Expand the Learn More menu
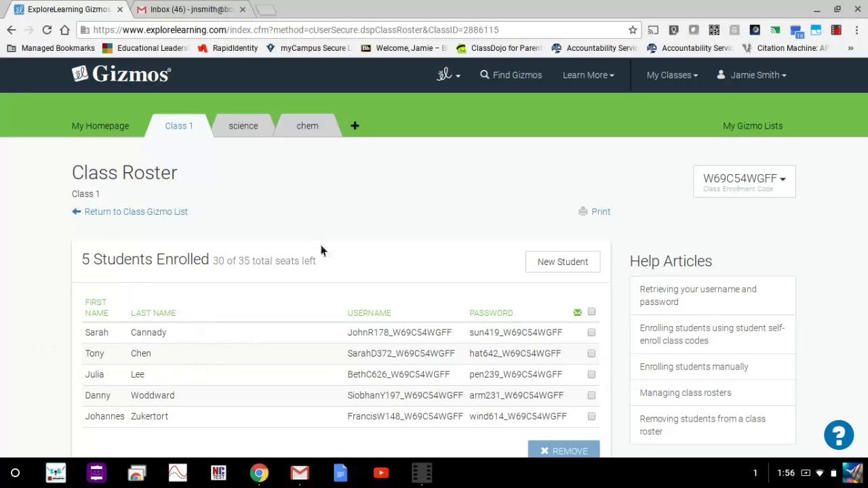Image resolution: width=868 pixels, height=488 pixels. pyautogui.click(x=588, y=75)
